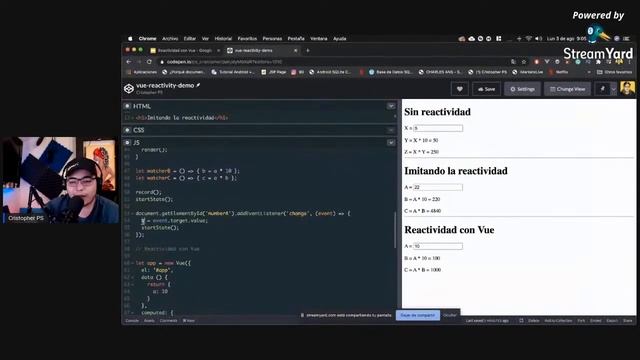Open Comments in footer

coord(168,321)
